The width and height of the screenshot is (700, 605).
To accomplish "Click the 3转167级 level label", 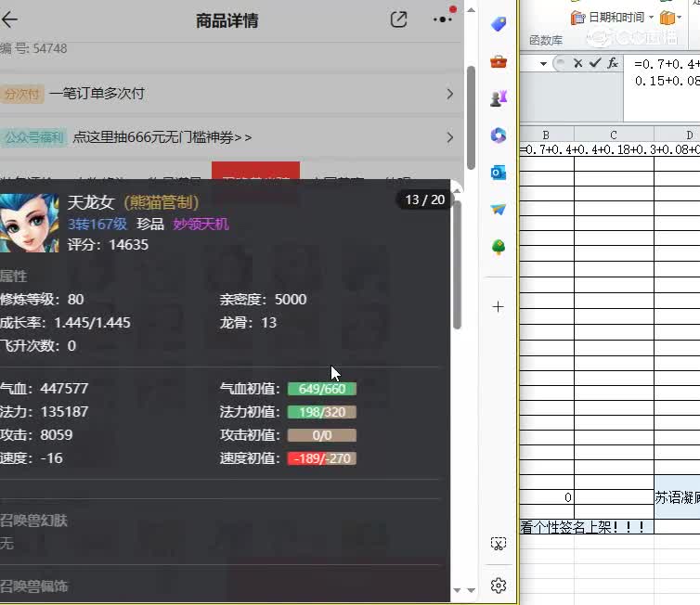I will click(x=97, y=224).
